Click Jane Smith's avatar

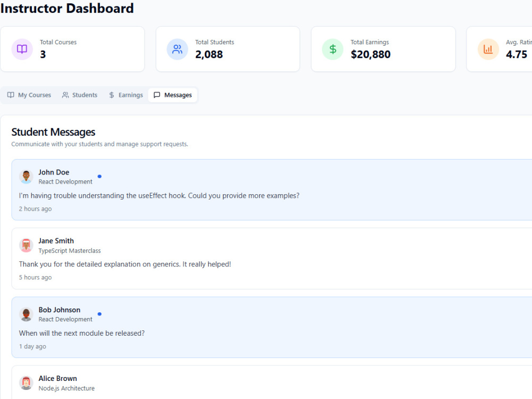(x=26, y=246)
